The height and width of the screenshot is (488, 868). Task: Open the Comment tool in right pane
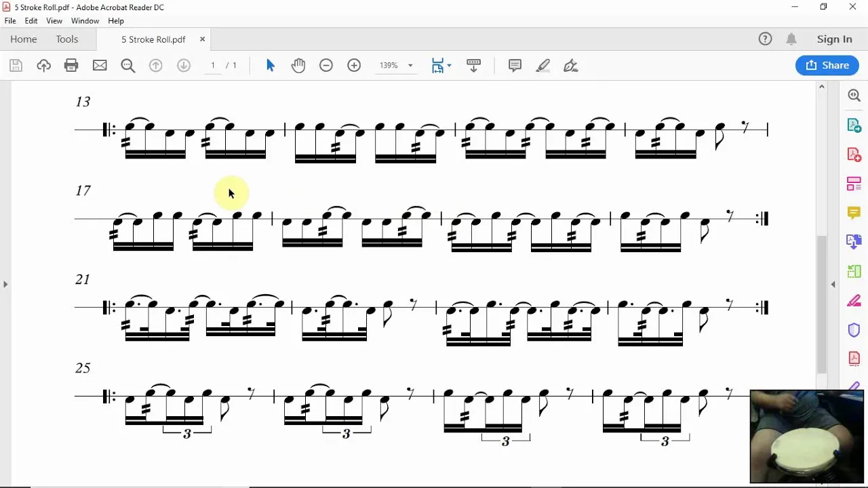pyautogui.click(x=854, y=213)
